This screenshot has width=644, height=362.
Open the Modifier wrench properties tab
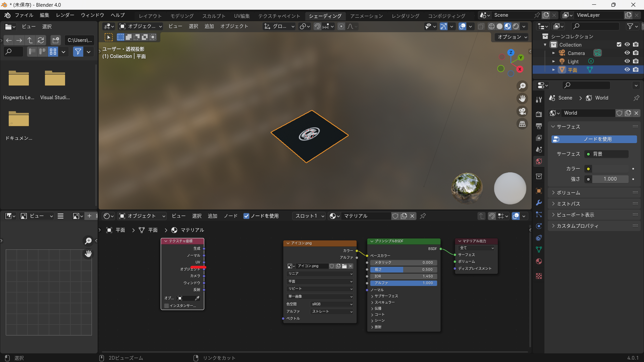pyautogui.click(x=539, y=203)
